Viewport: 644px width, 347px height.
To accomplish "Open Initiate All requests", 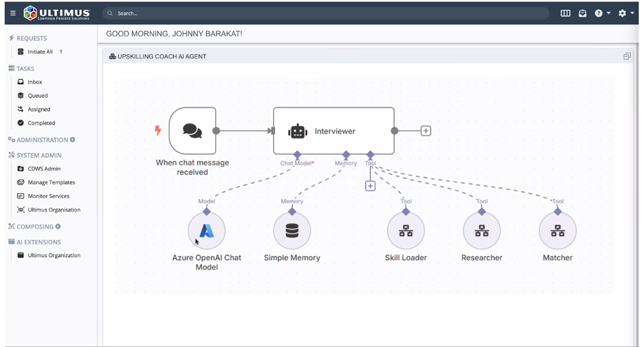I will (x=40, y=52).
